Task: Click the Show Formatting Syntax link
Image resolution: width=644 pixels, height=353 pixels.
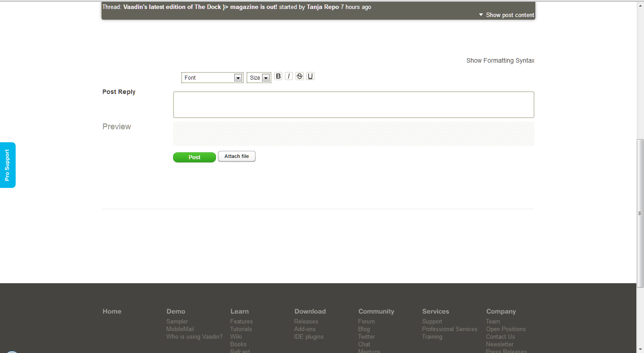Action: 500,60
